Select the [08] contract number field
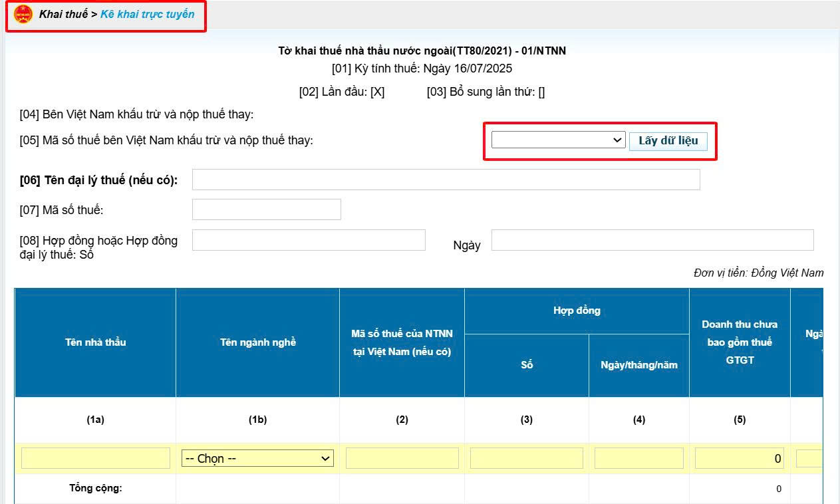 (309, 240)
